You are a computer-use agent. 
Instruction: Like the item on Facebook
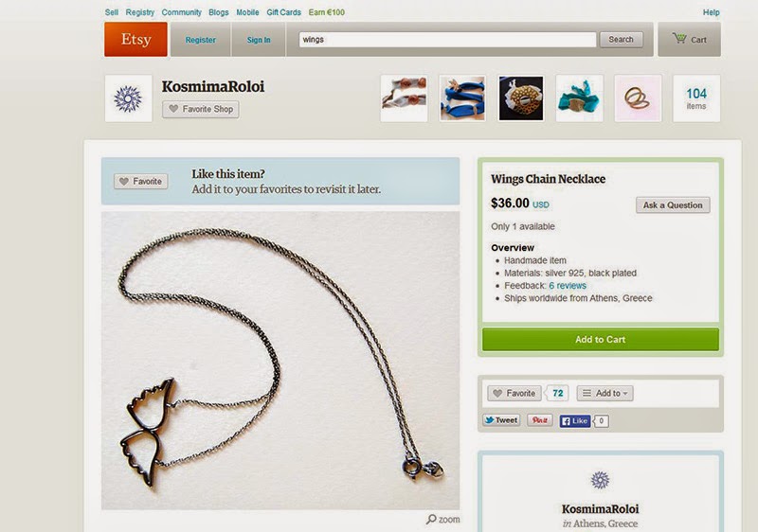575,421
